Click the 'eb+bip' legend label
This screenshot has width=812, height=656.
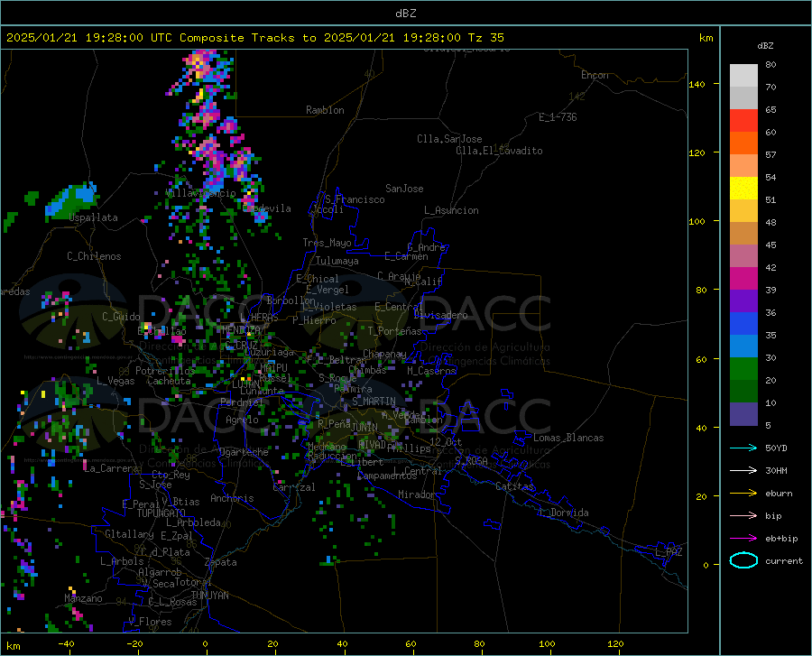pos(781,539)
